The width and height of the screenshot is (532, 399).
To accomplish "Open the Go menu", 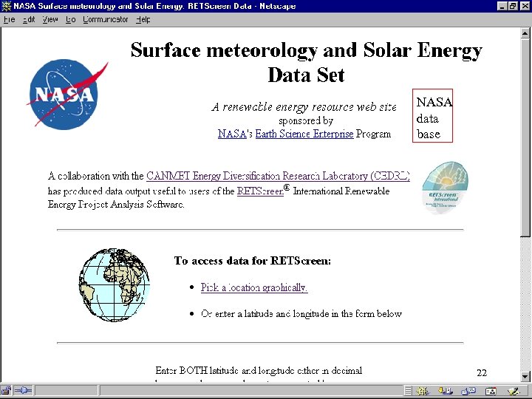I will 71,20.
